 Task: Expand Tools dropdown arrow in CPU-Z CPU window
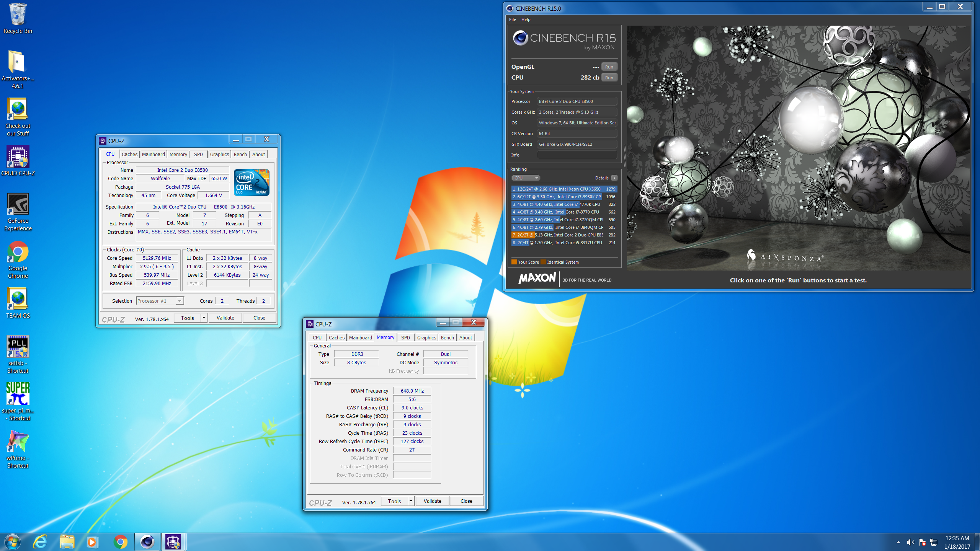tap(204, 318)
